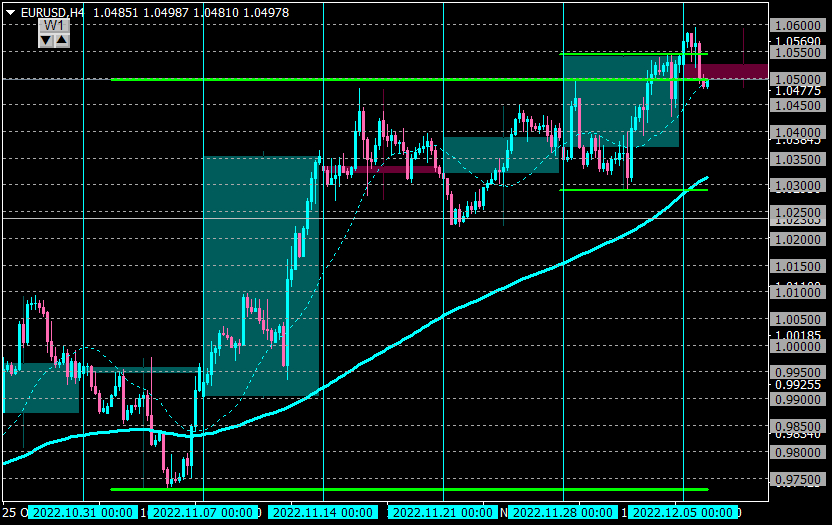This screenshot has height=525, width=832.
Task: Click the 1.05000 price level label
Action: coord(798,79)
